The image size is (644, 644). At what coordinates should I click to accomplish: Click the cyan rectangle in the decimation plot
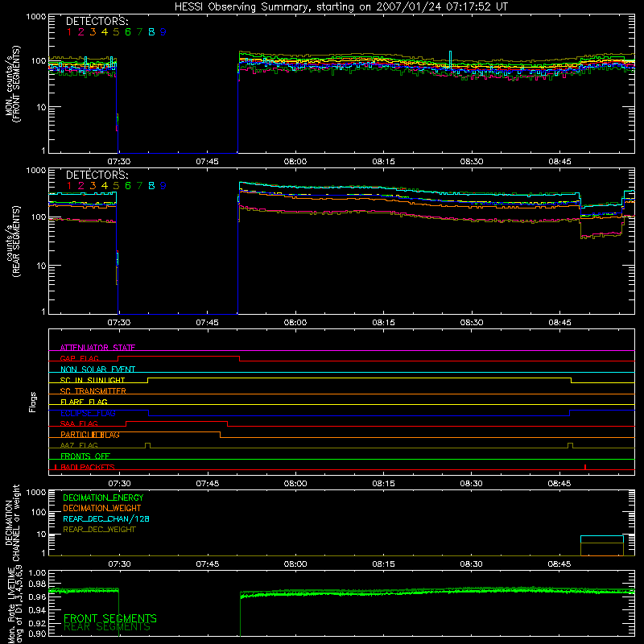tap(602, 539)
